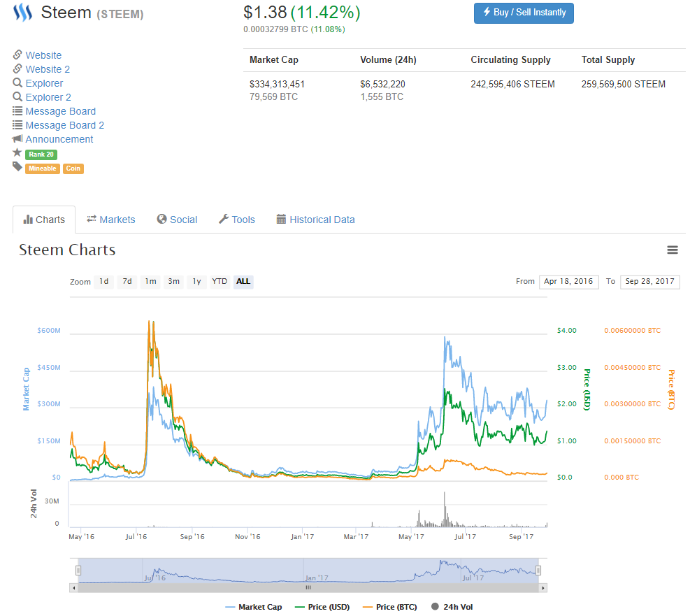690x616 pixels.
Task: Toggle Price (BTC) series in legend
Action: [390, 607]
